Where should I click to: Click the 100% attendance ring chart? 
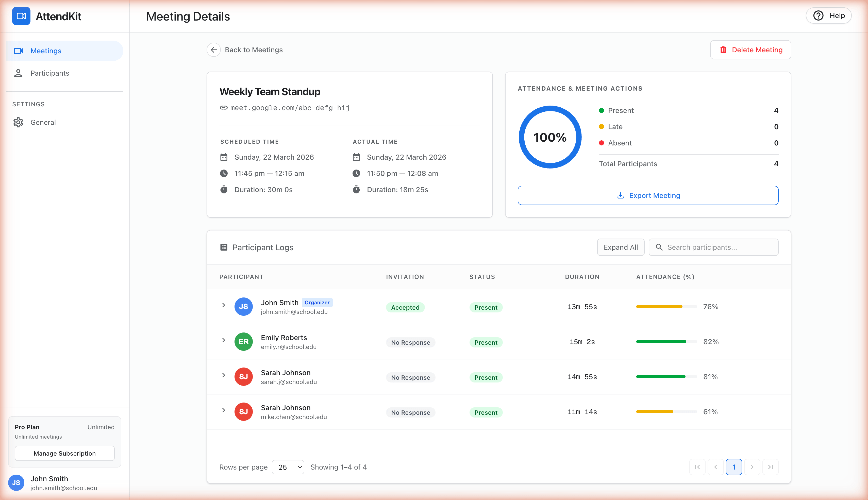[550, 137]
